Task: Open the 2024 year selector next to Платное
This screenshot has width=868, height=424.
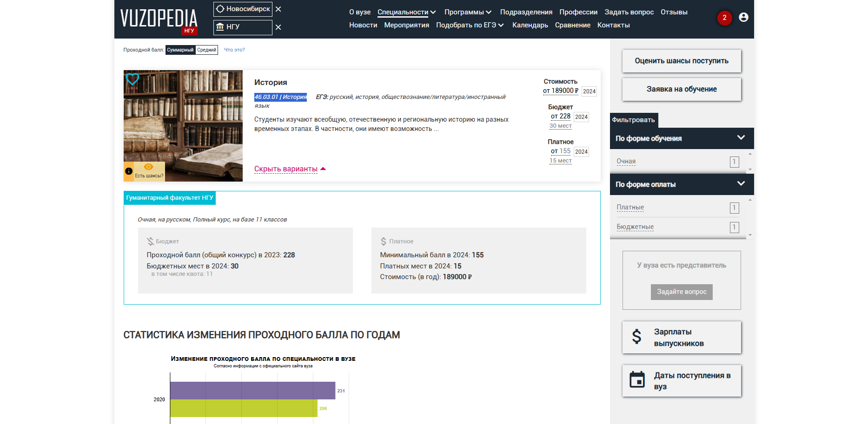Action: [x=582, y=152]
